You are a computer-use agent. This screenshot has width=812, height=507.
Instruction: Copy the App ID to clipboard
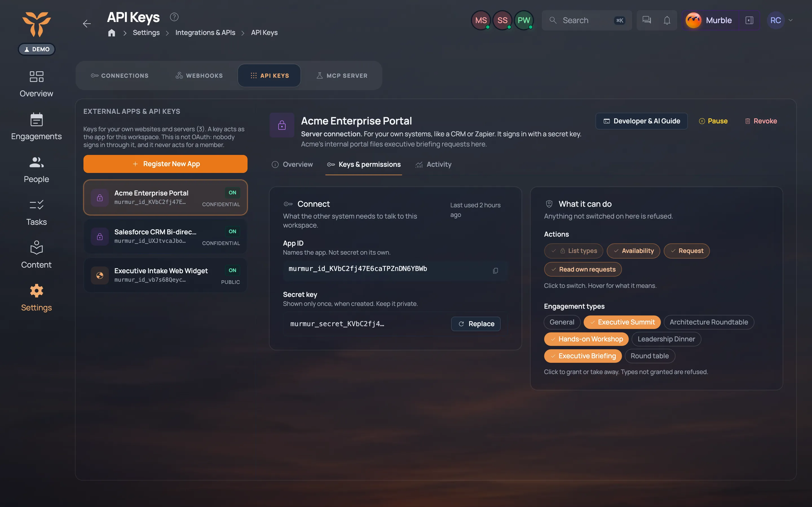[495, 271]
